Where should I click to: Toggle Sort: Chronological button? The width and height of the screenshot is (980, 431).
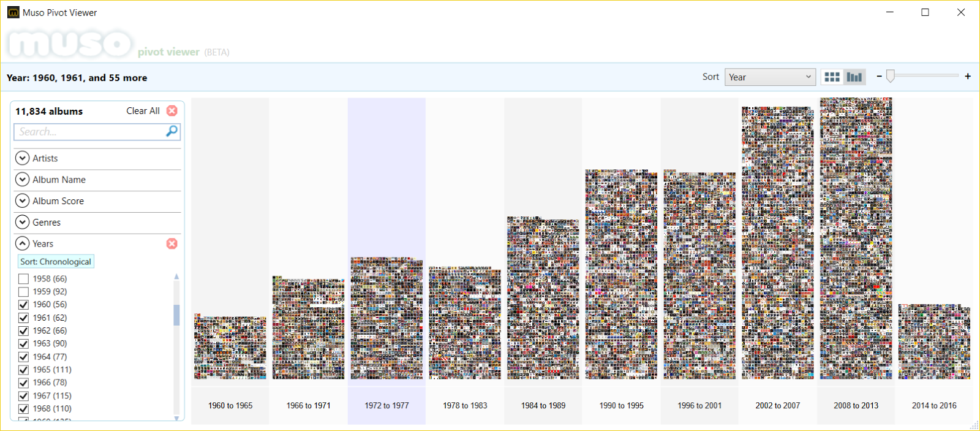tap(56, 262)
